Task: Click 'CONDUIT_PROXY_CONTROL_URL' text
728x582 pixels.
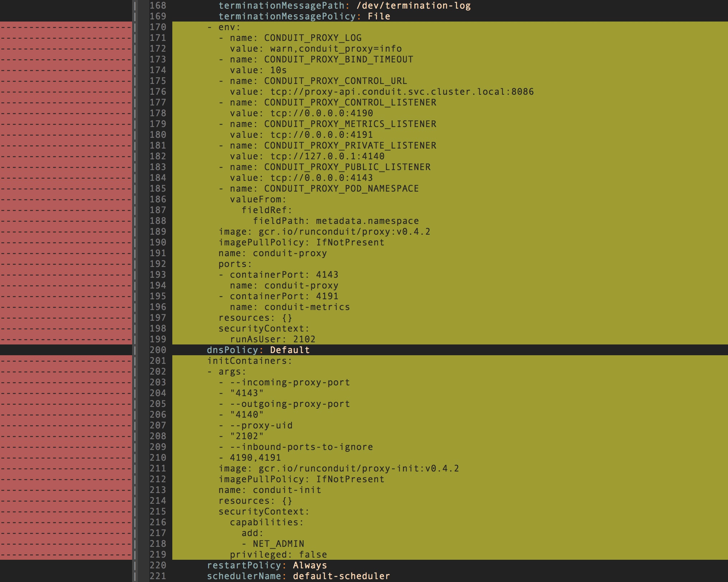Action: point(336,81)
